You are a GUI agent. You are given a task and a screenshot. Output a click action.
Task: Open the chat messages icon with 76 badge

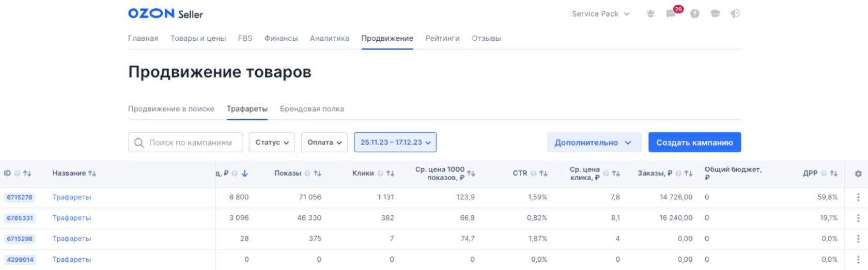pyautogui.click(x=671, y=14)
